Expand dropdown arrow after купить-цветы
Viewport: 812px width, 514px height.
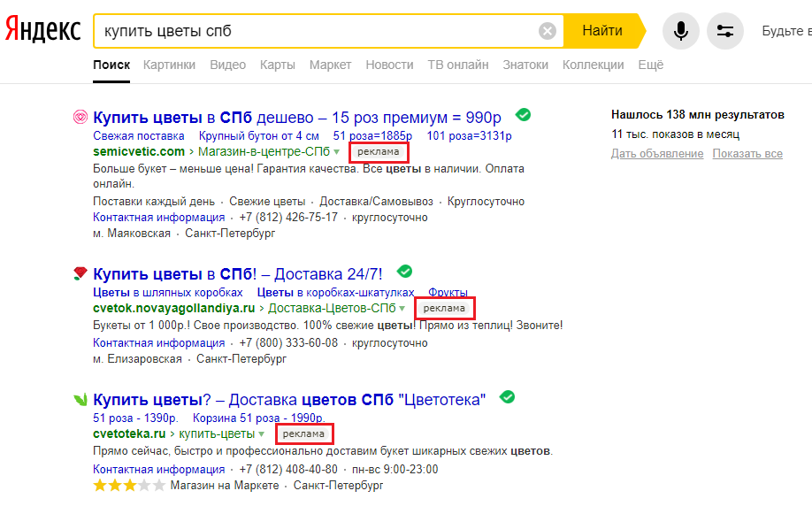(x=262, y=434)
